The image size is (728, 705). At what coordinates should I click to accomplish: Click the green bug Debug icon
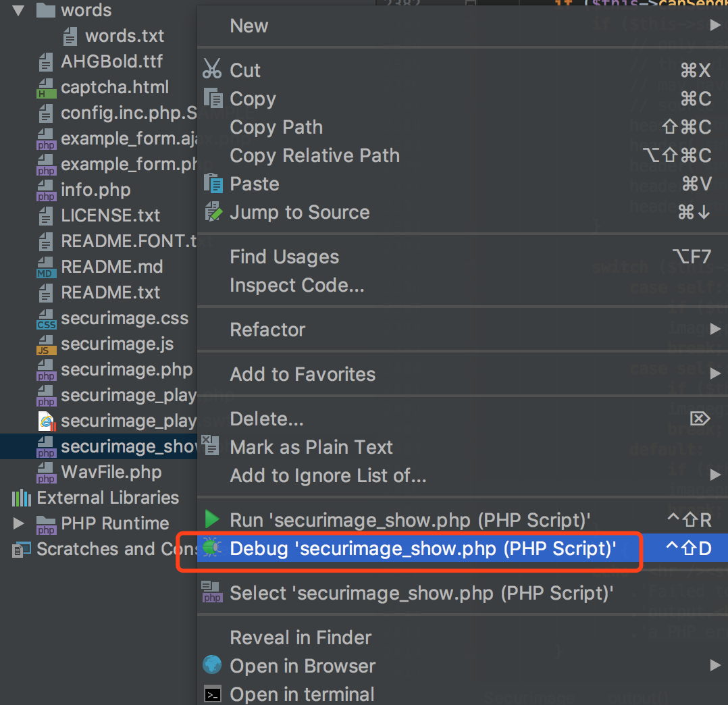coord(212,548)
